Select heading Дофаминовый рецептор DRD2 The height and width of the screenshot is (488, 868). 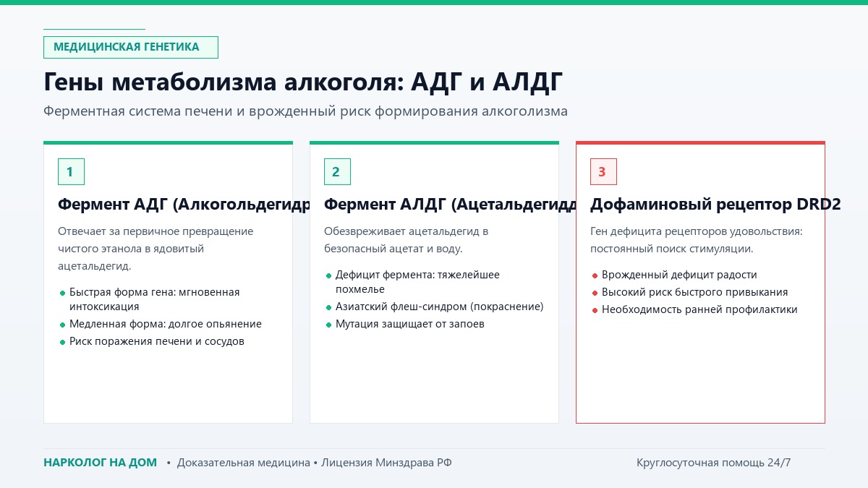pyautogui.click(x=715, y=205)
